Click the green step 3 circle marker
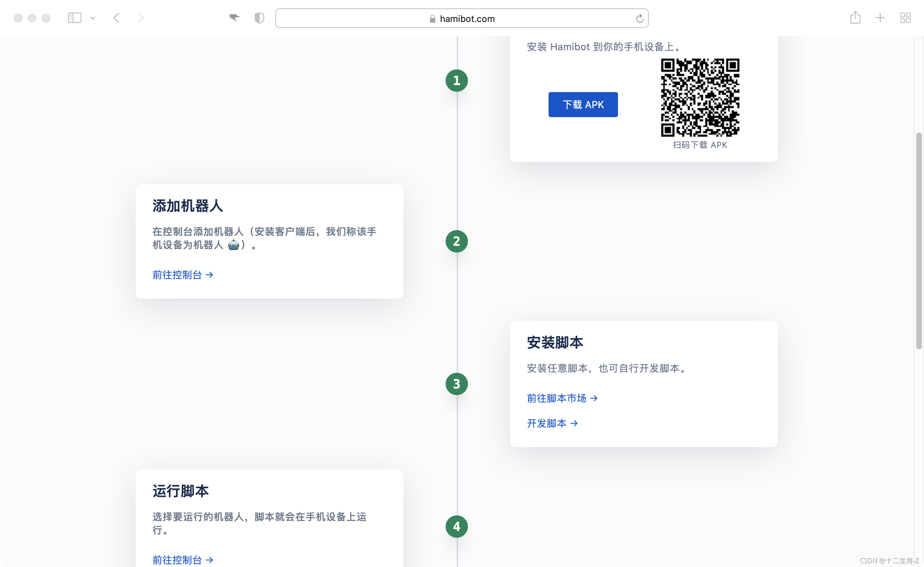 [456, 384]
